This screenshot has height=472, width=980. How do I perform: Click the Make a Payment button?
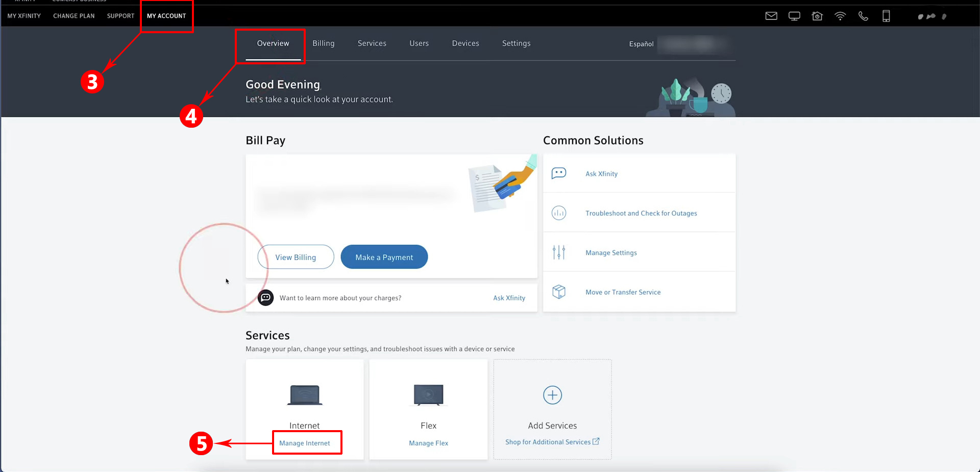(x=384, y=256)
